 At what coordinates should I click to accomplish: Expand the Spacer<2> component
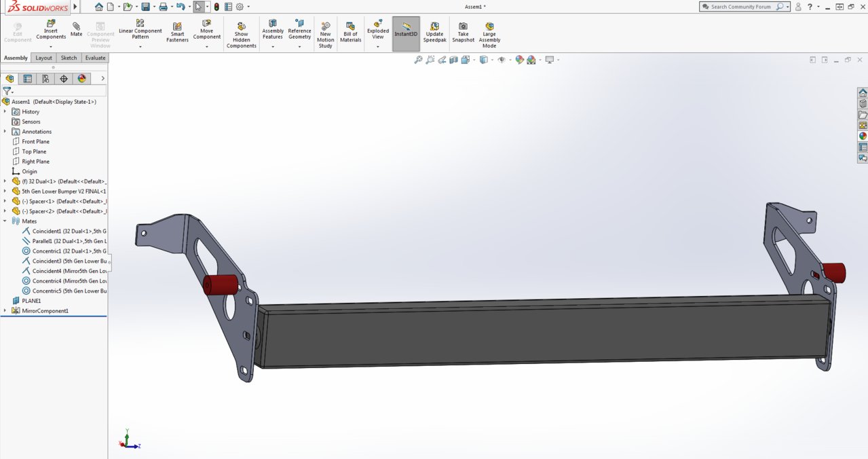5,211
